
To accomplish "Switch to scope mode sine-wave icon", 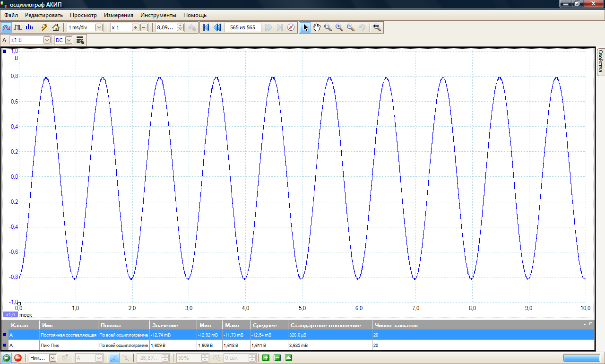I will pyautogui.click(x=7, y=27).
